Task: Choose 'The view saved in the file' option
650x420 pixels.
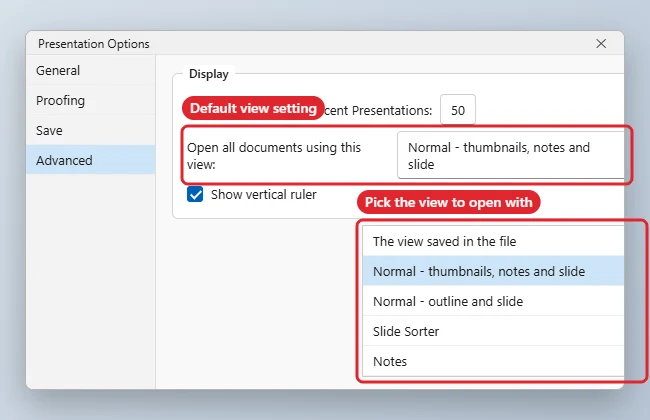Action: [493, 241]
